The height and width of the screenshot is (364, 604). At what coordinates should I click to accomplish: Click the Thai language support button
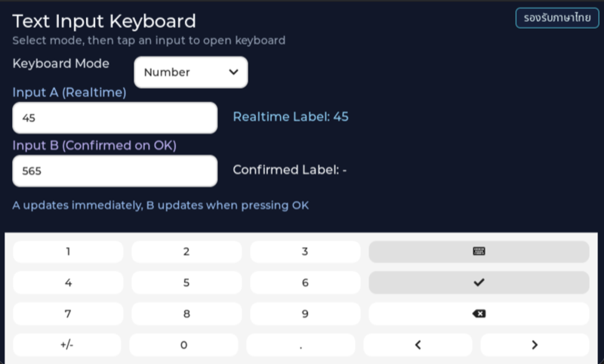coord(557,17)
